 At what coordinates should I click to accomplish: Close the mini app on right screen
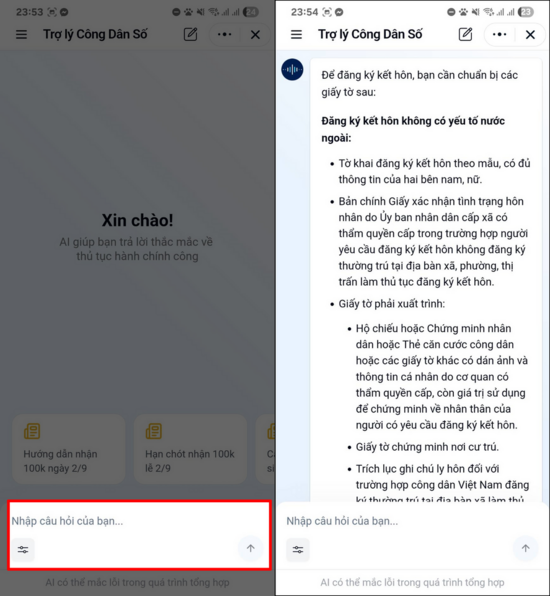tap(530, 35)
